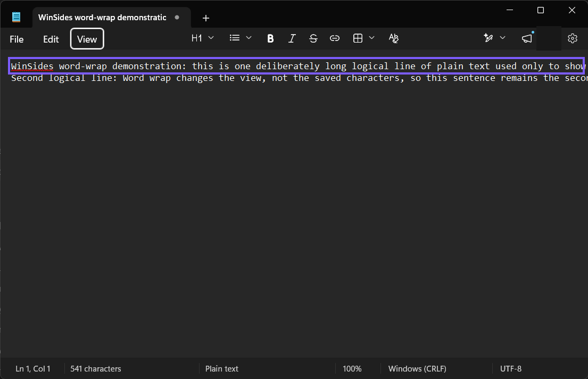Viewport: 588px width, 379px height.
Task: Insert a bulleted list
Action: 235,38
